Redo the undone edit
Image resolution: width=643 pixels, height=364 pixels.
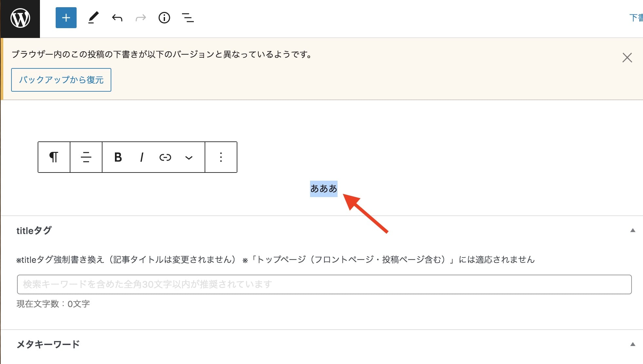tap(141, 18)
